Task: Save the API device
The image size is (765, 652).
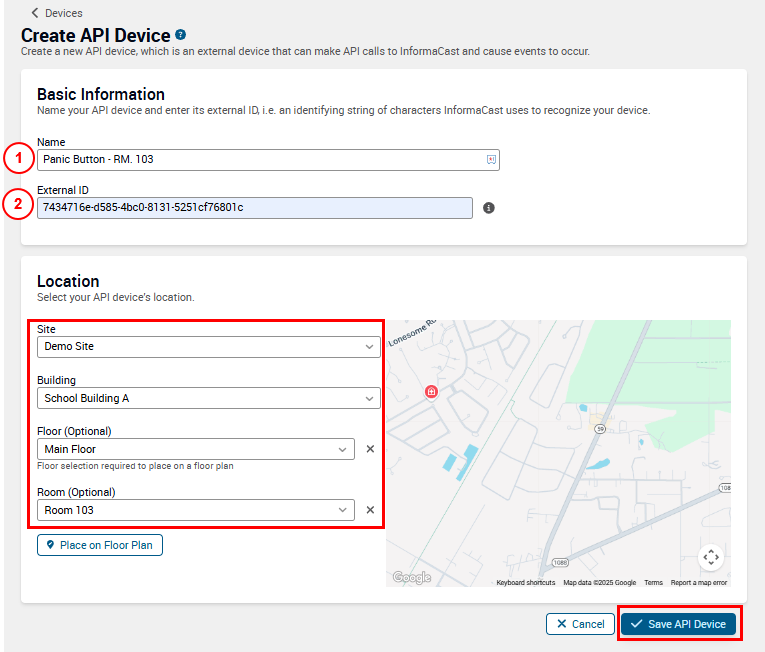Action: click(x=678, y=624)
